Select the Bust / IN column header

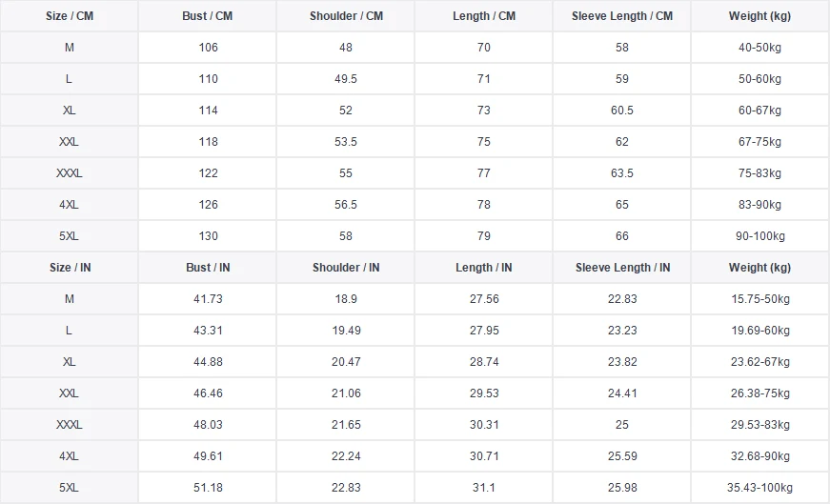tap(208, 268)
